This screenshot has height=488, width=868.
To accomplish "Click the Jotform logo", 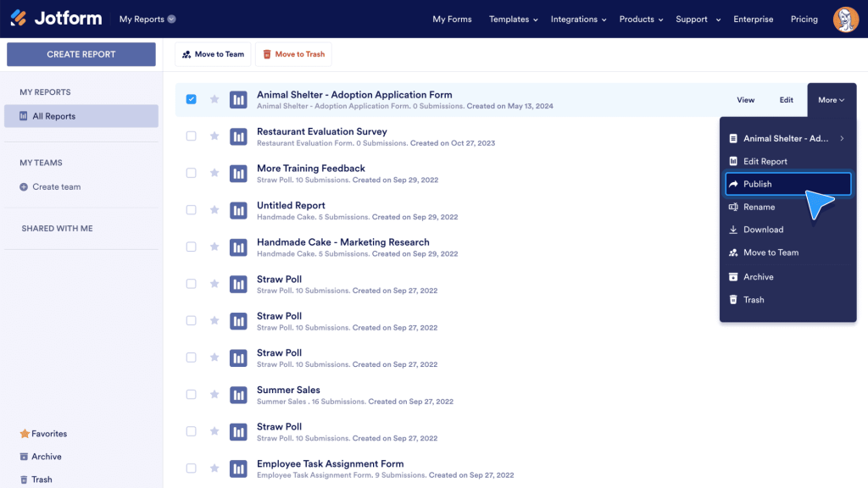I will pyautogui.click(x=56, y=19).
